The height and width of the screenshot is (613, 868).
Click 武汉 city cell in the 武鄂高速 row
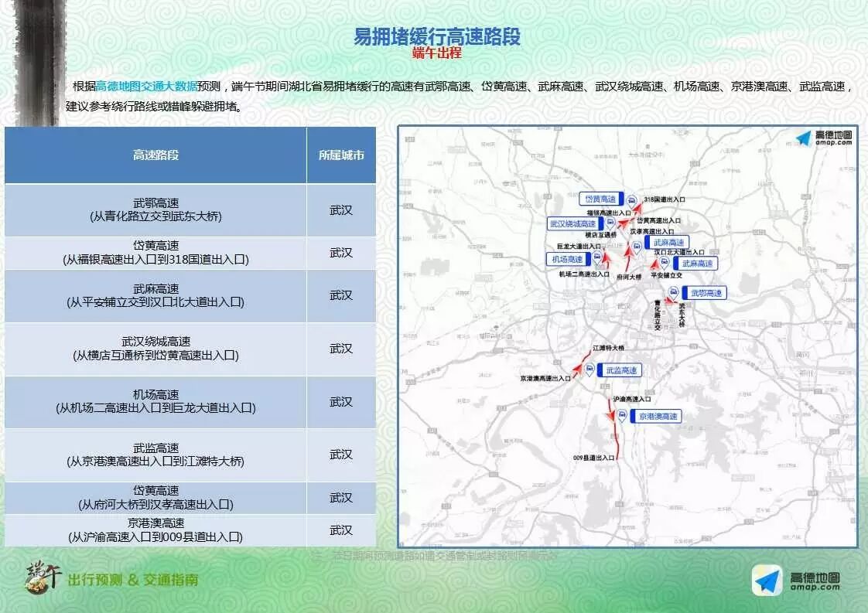pyautogui.click(x=342, y=209)
